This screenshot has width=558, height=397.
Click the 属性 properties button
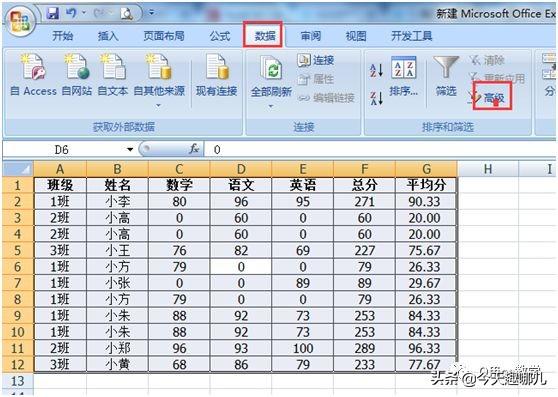pos(316,79)
